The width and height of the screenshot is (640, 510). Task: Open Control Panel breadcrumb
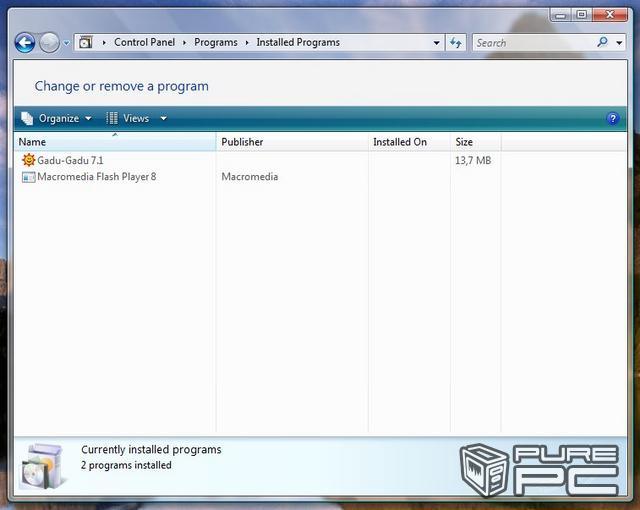(x=144, y=42)
